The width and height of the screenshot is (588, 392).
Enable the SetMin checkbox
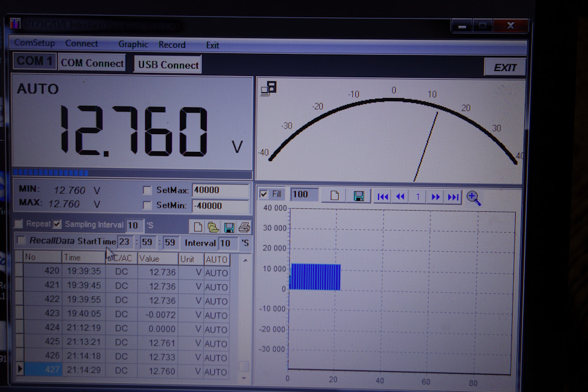coord(147,205)
